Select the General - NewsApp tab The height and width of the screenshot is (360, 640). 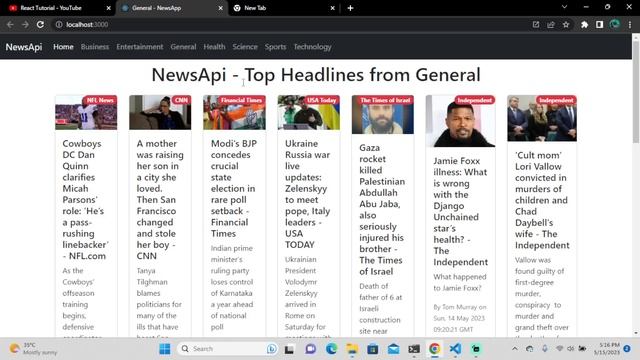pyautogui.click(x=171, y=8)
